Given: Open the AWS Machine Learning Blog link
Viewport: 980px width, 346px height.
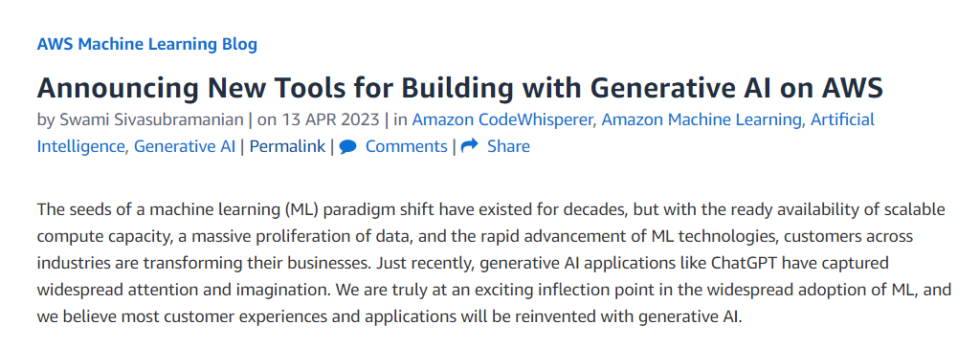Looking at the screenshot, I should pyautogui.click(x=146, y=44).
